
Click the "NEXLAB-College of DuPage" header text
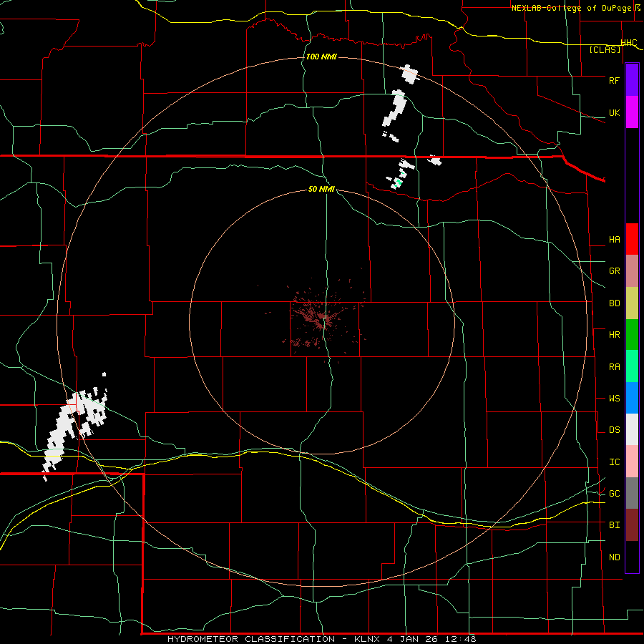tap(572, 8)
